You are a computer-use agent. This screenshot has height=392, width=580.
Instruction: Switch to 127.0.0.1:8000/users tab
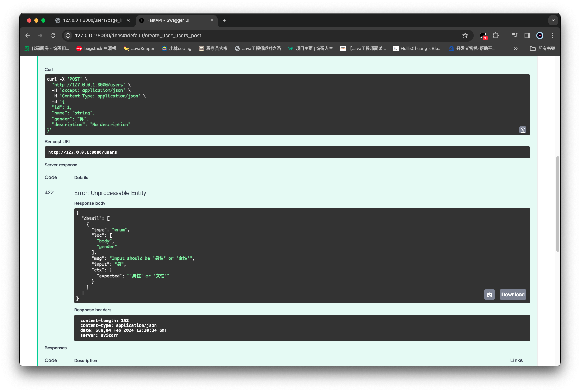pos(92,20)
